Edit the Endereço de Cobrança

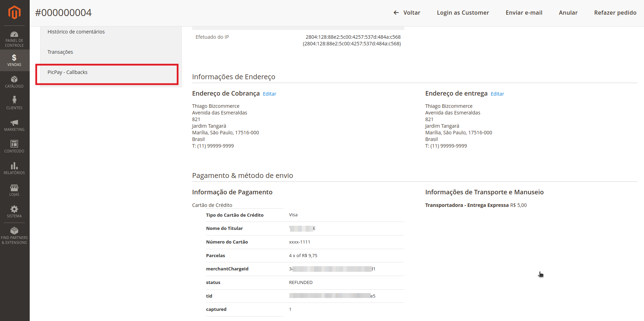[x=269, y=94]
